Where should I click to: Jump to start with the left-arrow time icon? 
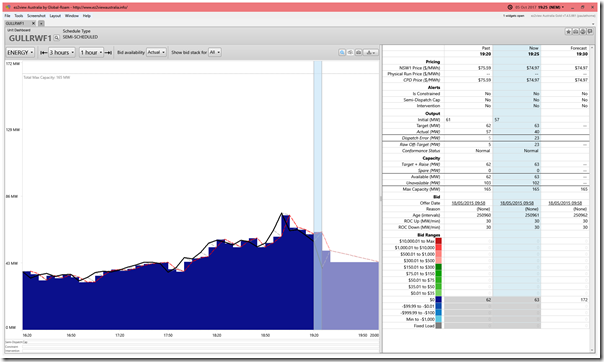tap(44, 52)
